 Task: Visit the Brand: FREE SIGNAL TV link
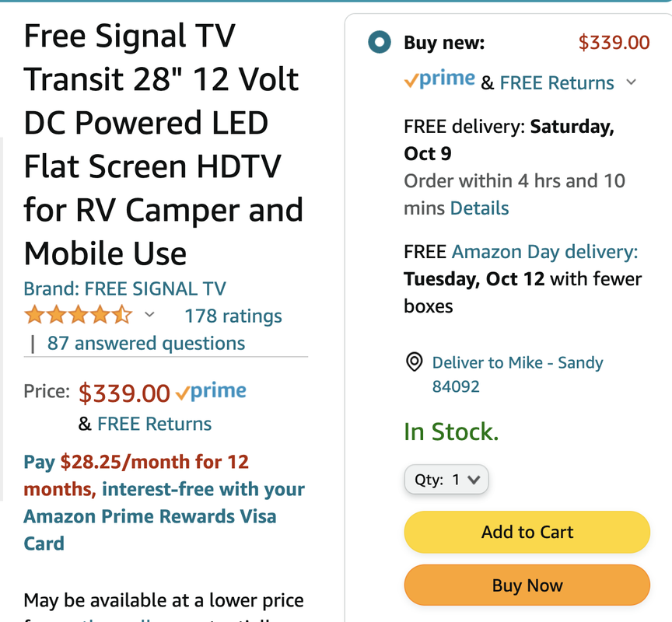124,289
